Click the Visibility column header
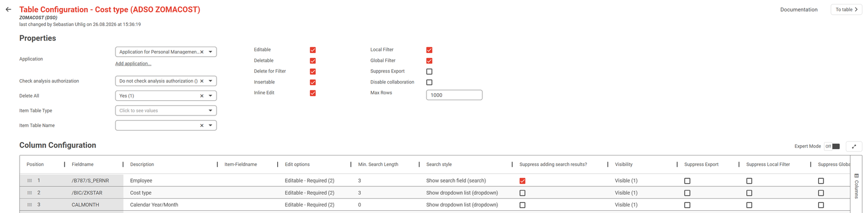 [x=624, y=164]
